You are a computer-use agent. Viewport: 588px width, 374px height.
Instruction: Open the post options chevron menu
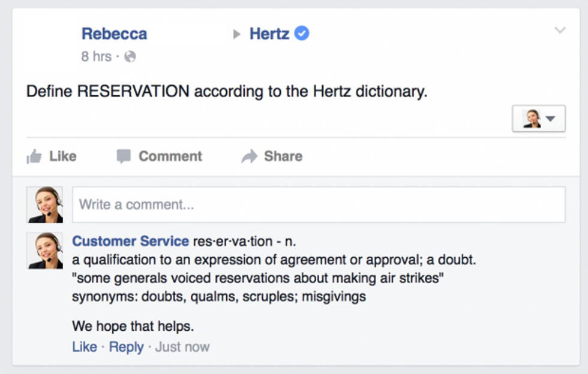click(560, 31)
